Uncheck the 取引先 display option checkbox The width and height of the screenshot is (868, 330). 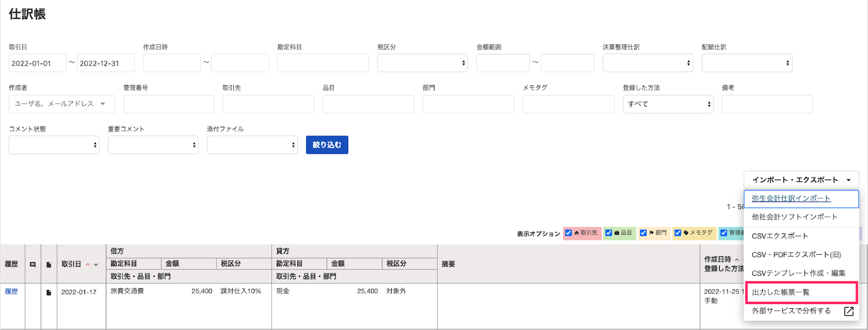(x=569, y=233)
